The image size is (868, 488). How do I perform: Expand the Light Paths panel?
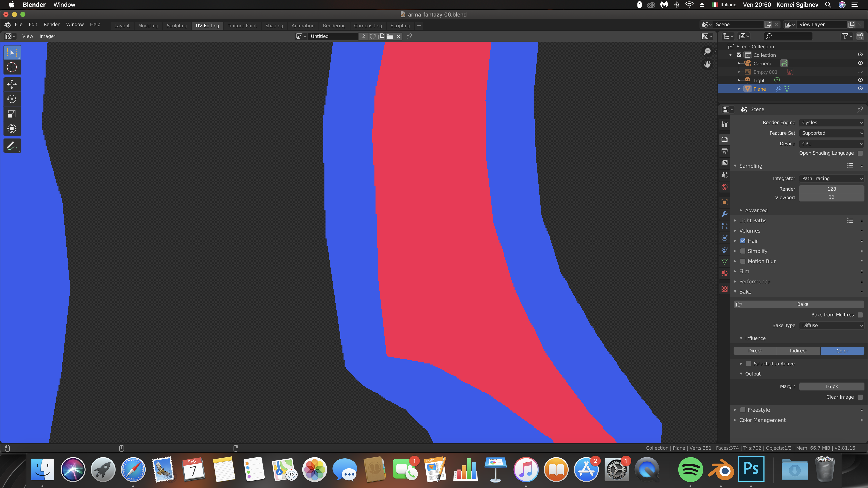click(753, 220)
